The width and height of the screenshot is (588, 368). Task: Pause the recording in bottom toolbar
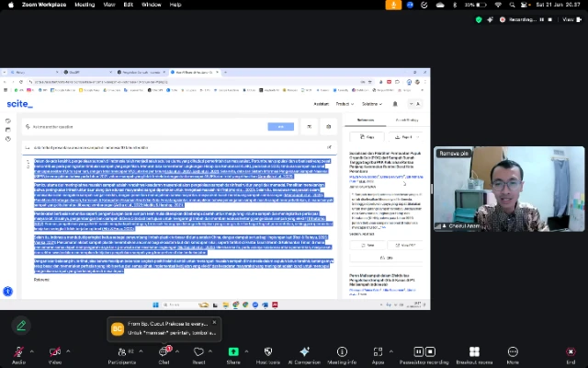[x=419, y=351]
